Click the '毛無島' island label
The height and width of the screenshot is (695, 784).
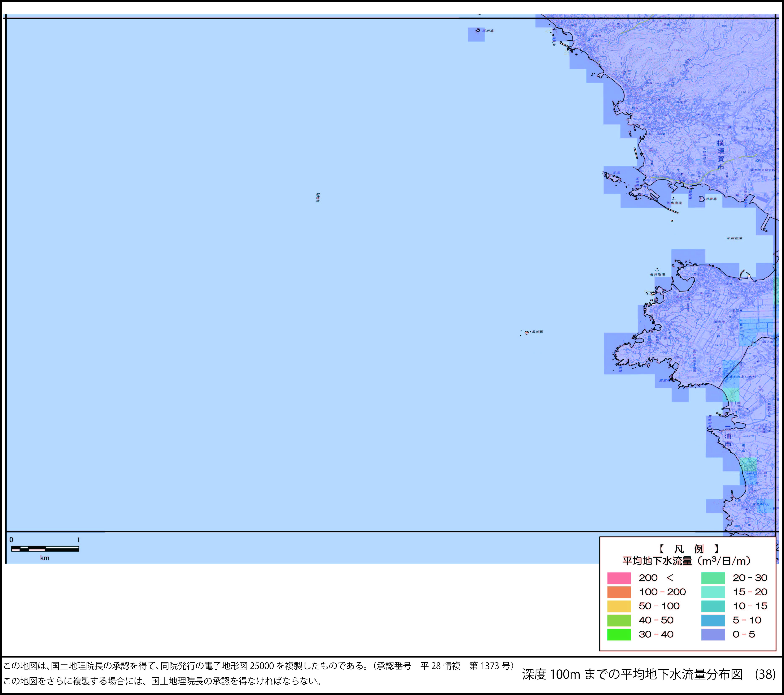tap(711, 199)
